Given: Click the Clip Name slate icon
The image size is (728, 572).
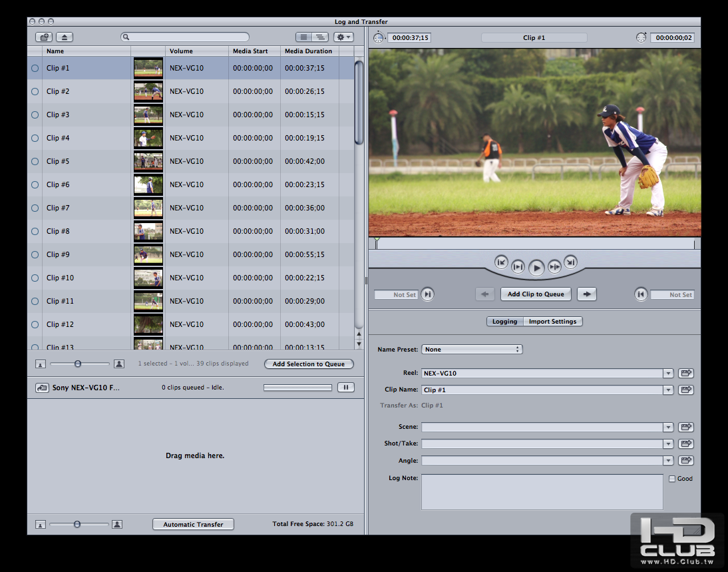Looking at the screenshot, I should (686, 390).
